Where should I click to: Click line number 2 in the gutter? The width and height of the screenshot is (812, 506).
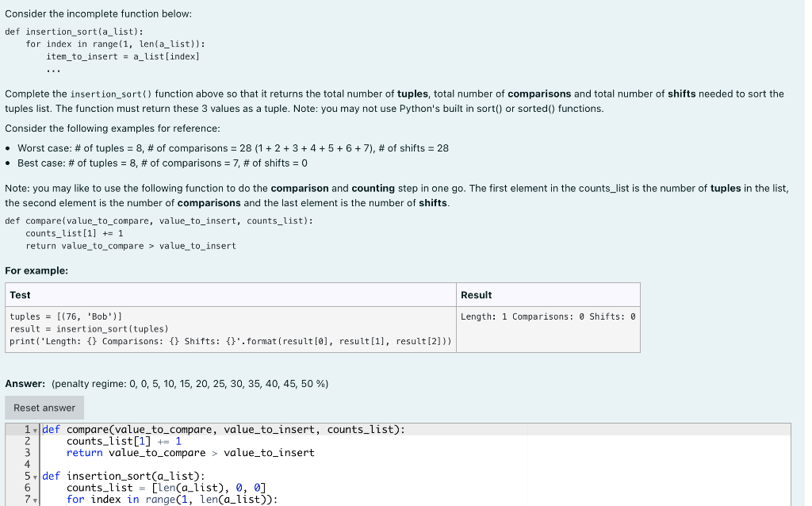point(27,440)
